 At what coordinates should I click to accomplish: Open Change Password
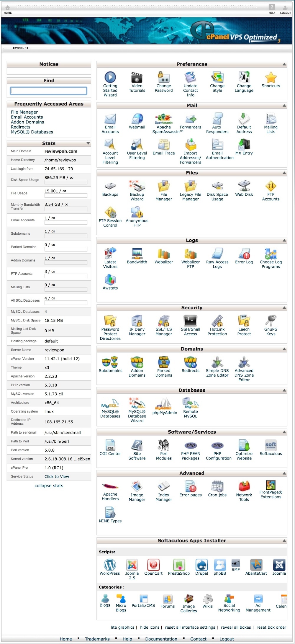point(164,77)
